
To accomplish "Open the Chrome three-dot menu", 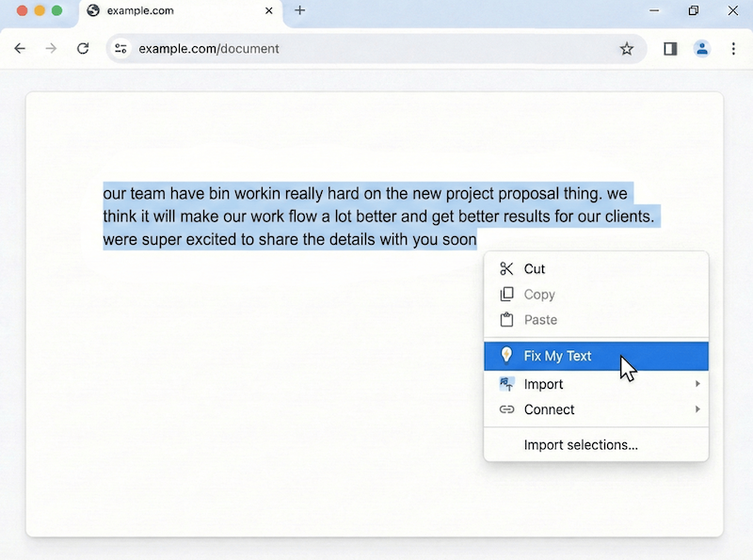I will (x=734, y=48).
